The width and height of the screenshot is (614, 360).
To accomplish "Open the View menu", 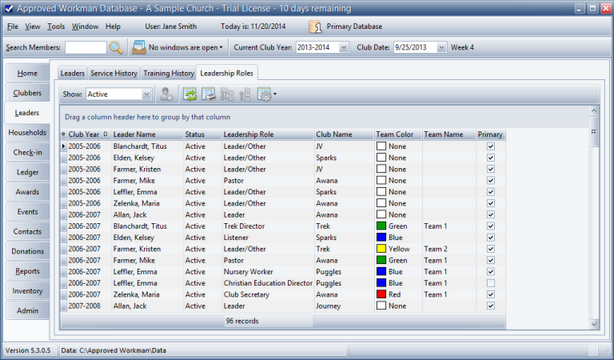I will [33, 27].
